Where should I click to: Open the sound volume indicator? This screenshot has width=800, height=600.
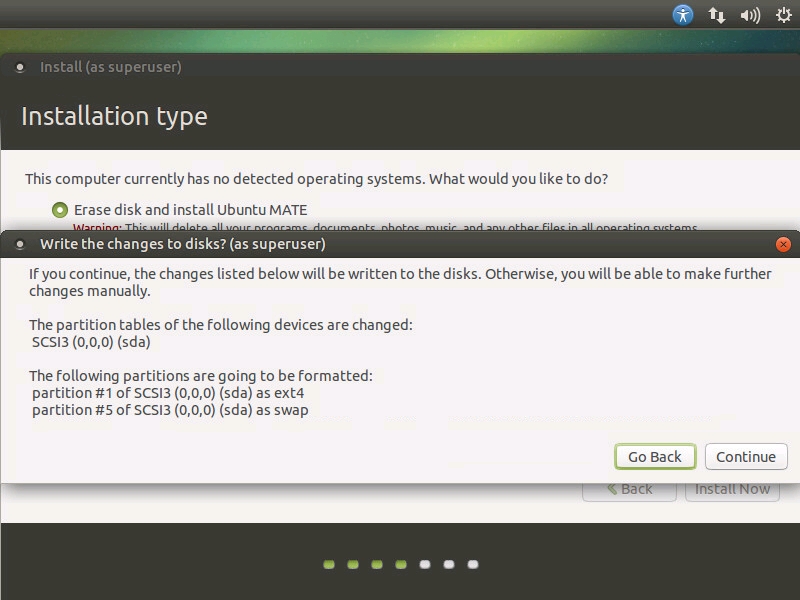point(750,15)
